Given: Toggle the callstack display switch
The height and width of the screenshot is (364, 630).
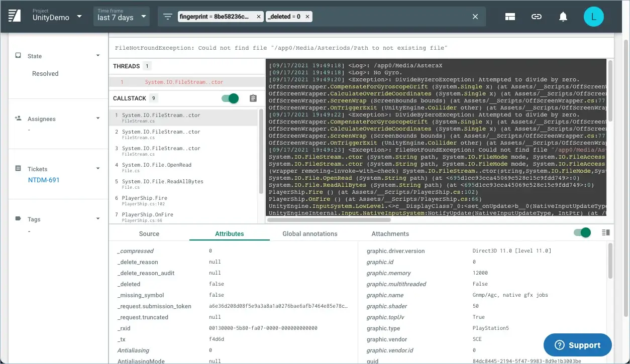Looking at the screenshot, I should (x=230, y=98).
